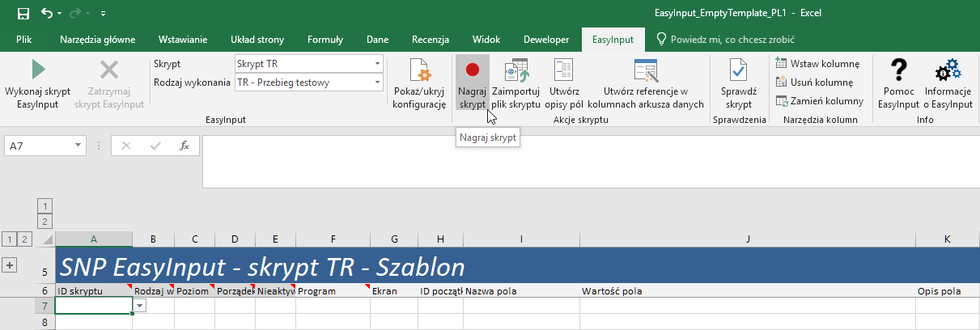The height and width of the screenshot is (330, 980).
Task: Select column A header
Action: point(94,239)
